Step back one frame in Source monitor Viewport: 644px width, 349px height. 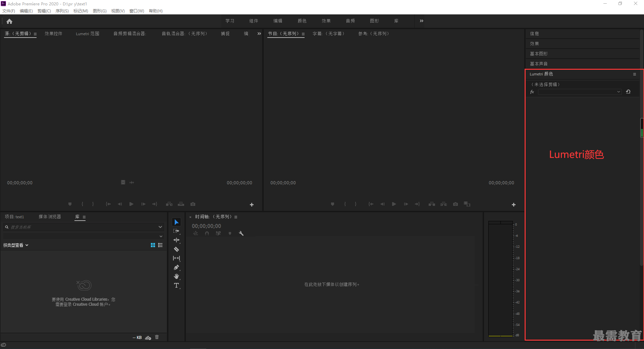pyautogui.click(x=120, y=204)
